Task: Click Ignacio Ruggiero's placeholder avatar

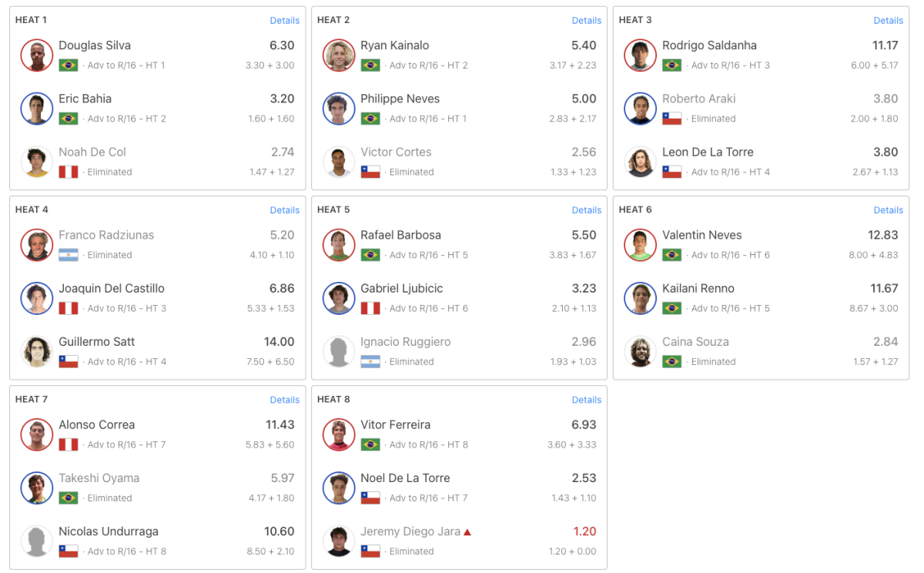Action: (338, 352)
